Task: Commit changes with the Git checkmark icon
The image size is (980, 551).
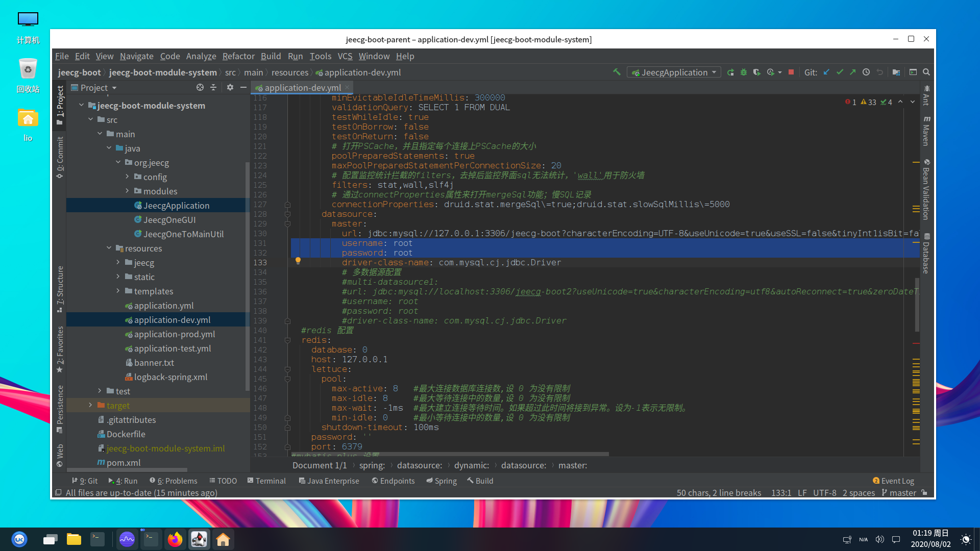Action: click(840, 72)
